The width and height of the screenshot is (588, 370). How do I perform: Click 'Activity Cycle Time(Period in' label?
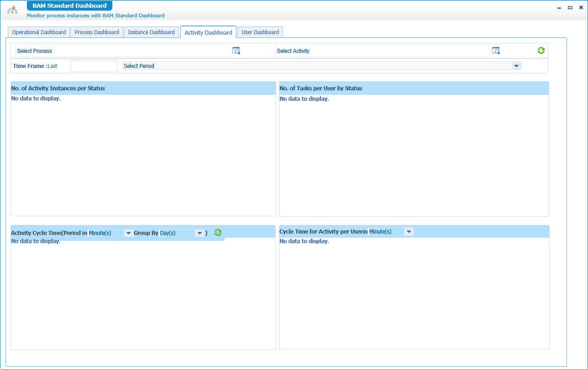click(x=49, y=233)
